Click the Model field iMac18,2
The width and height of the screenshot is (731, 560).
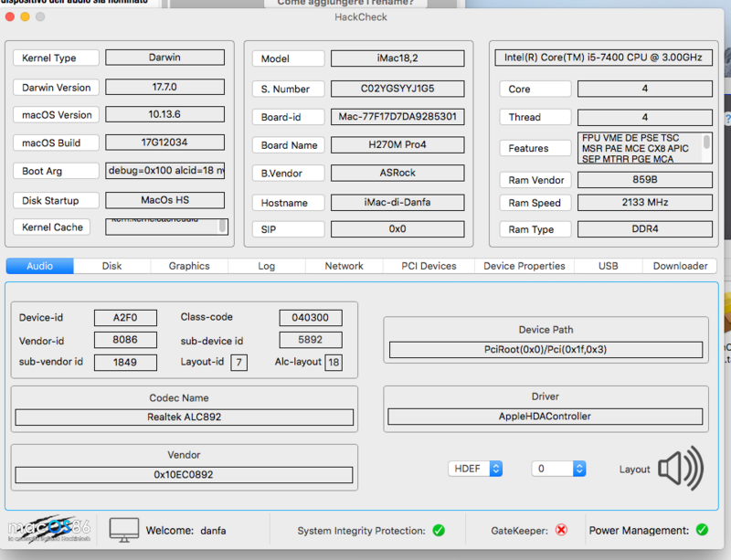pos(397,58)
